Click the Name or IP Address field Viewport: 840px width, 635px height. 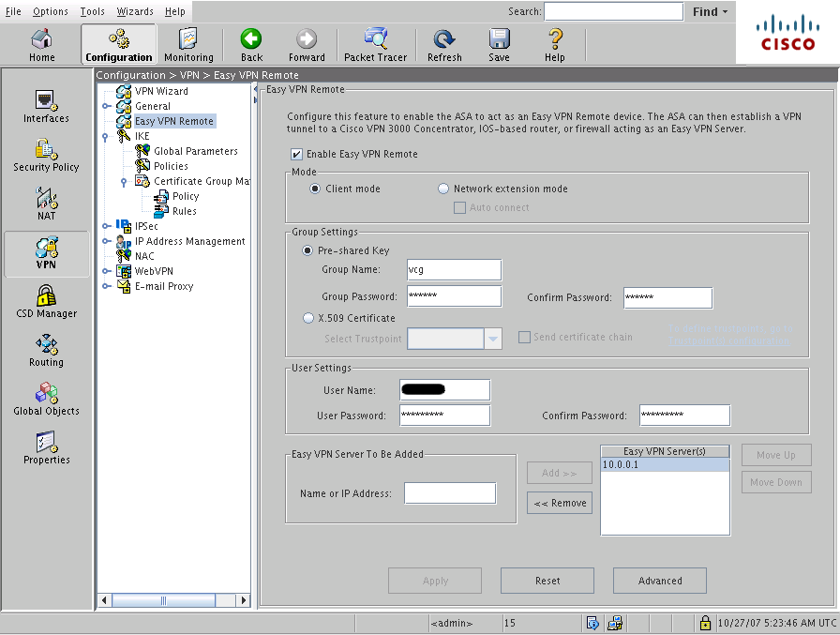point(450,493)
